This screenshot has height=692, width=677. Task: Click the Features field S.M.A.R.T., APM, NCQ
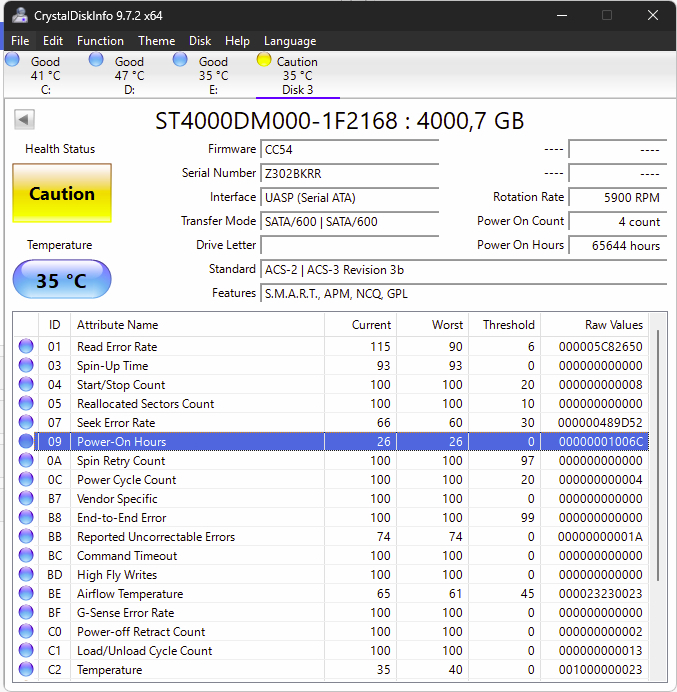[x=463, y=293]
